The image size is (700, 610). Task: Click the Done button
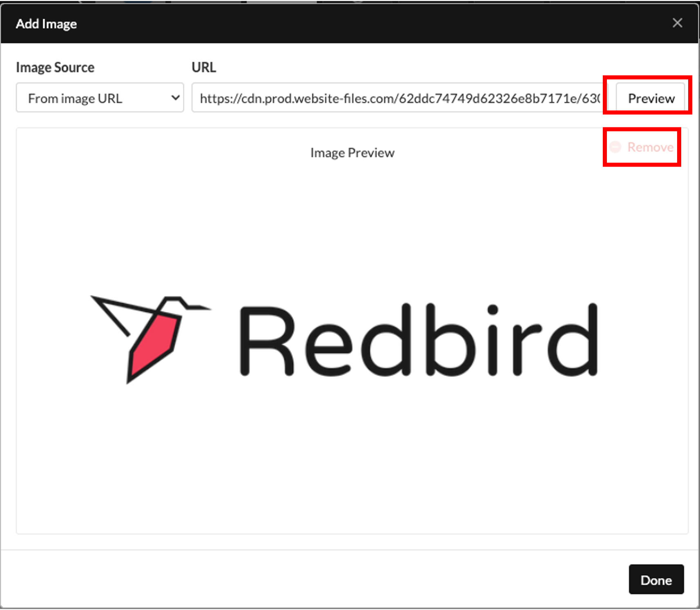(x=656, y=579)
